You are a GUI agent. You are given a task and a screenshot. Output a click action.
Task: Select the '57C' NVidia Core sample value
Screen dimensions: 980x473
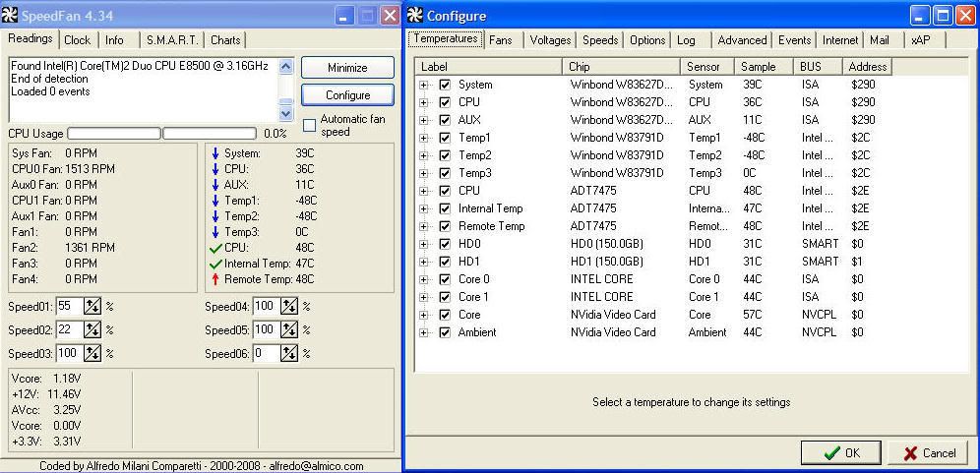pyautogui.click(x=752, y=315)
